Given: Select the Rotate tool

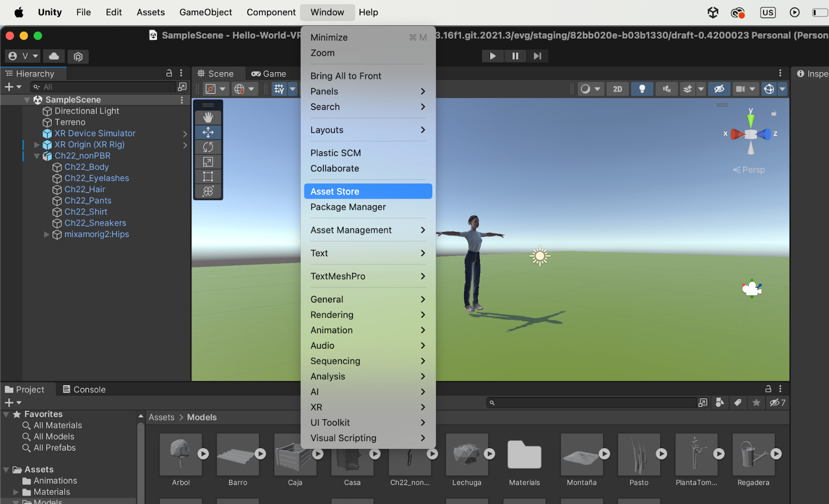Looking at the screenshot, I should pyautogui.click(x=208, y=147).
